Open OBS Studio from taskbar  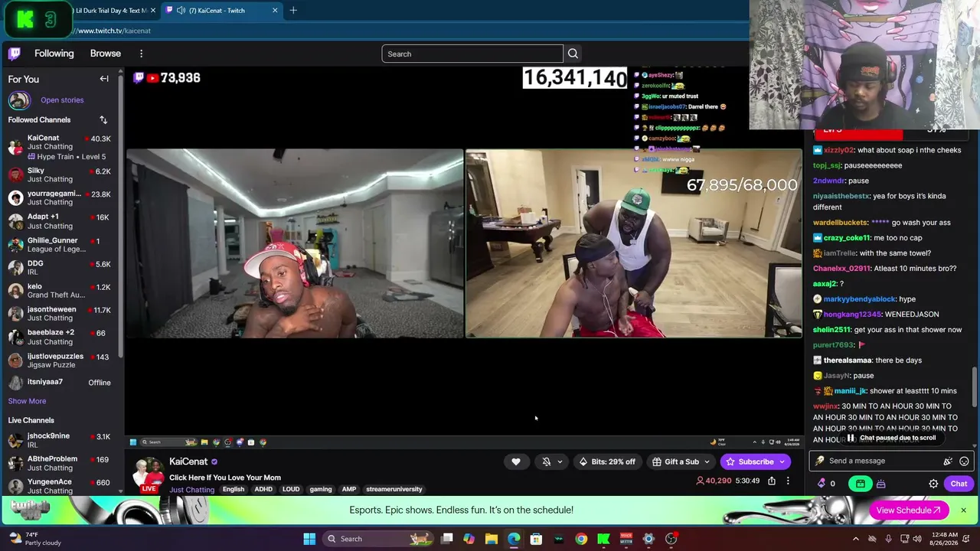coord(671,539)
